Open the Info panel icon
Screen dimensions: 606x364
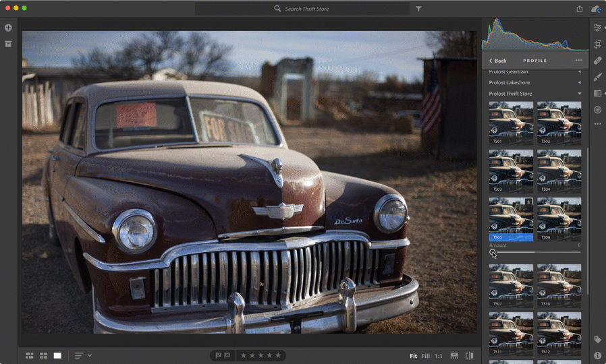597,355
